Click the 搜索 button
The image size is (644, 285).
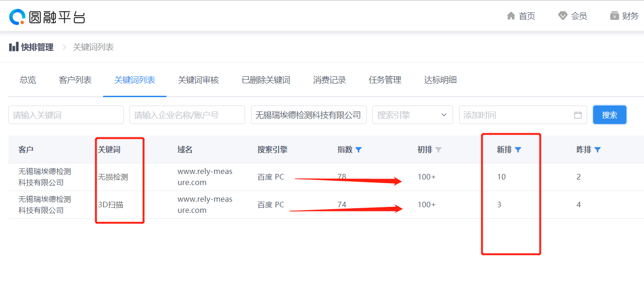[609, 115]
